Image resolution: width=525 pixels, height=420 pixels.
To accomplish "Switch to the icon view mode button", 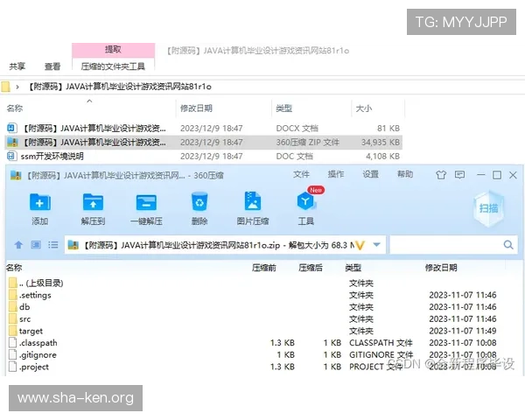I will click(x=36, y=245).
